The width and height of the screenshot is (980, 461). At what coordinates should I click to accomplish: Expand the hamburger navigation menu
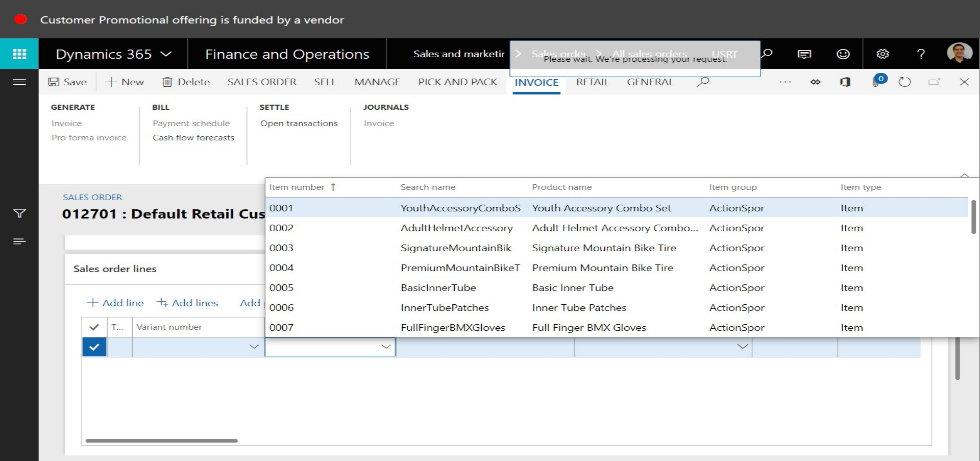click(19, 82)
